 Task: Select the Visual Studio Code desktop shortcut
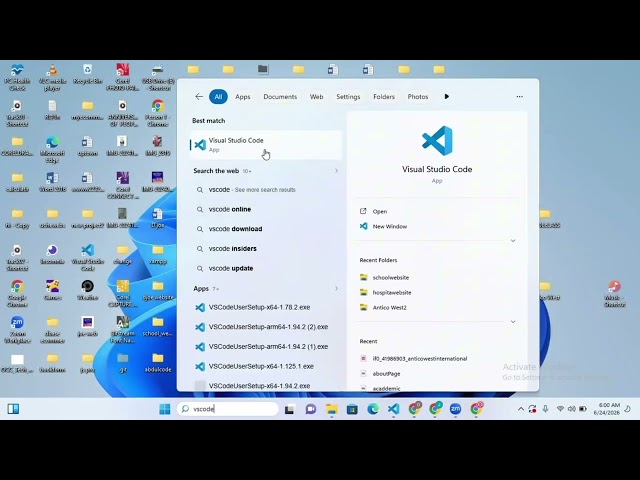[x=87, y=257]
